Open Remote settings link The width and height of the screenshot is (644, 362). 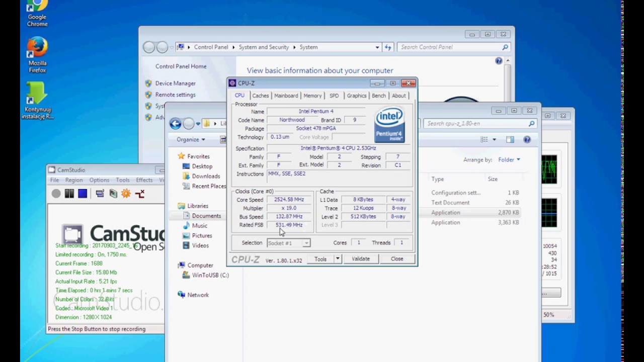175,95
